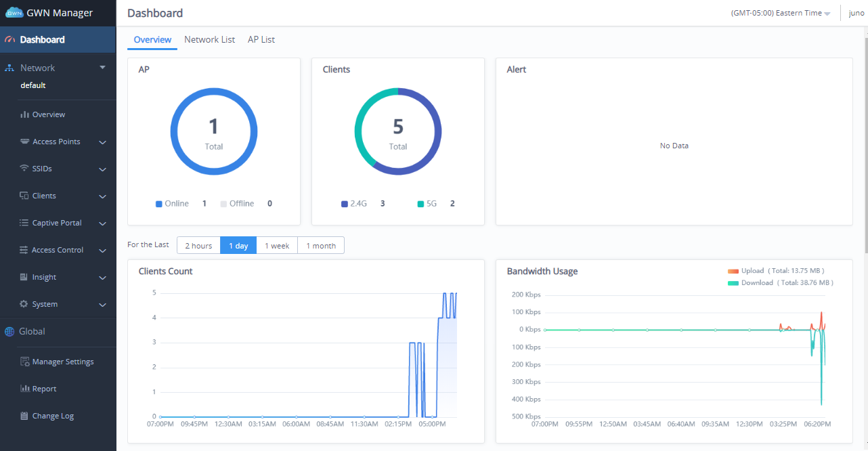Toggle the Download series in bandwidth legend
This screenshot has height=451, width=868.
[733, 283]
